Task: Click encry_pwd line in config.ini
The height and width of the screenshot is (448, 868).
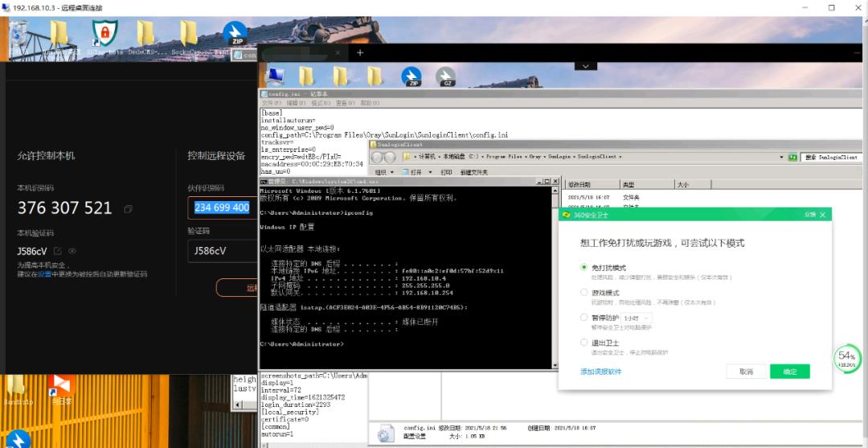Action: 301,157
